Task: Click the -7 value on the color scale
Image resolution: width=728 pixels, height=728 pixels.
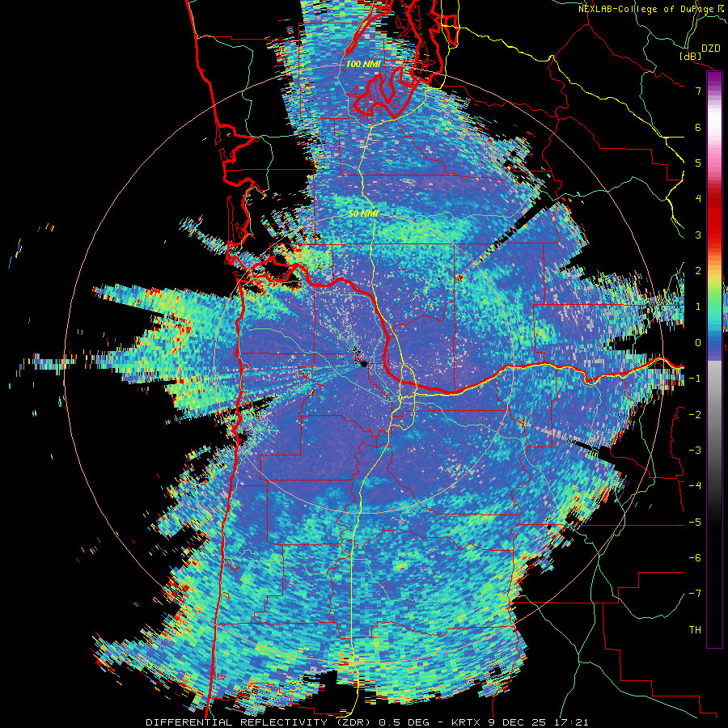Action: pyautogui.click(x=695, y=594)
